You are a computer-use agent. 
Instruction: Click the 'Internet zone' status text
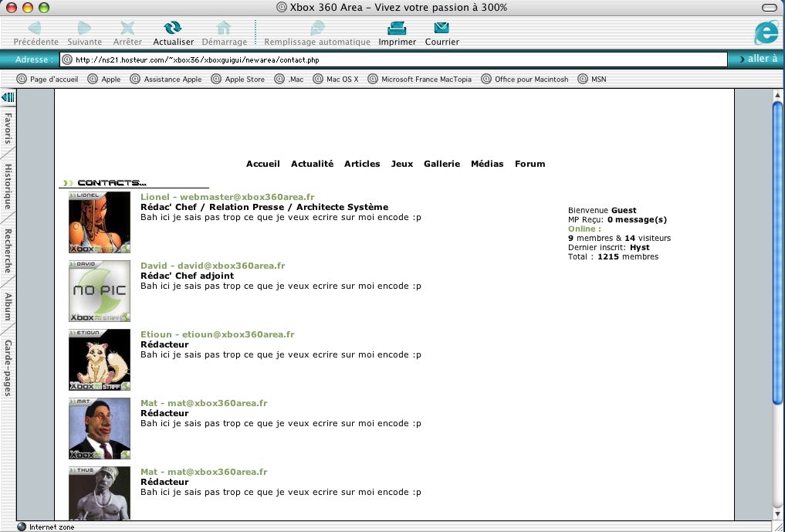pyautogui.click(x=52, y=527)
